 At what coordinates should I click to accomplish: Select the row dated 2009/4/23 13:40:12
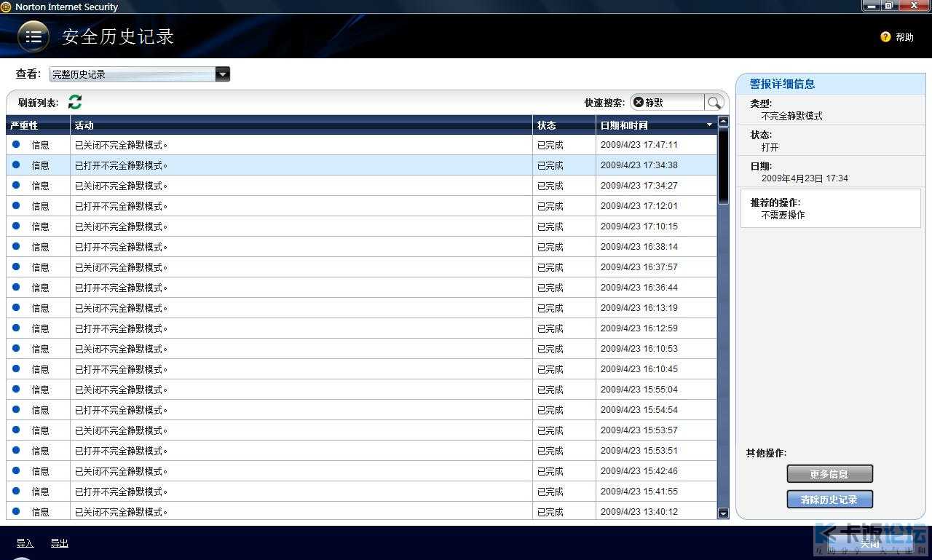pyautogui.click(x=362, y=511)
